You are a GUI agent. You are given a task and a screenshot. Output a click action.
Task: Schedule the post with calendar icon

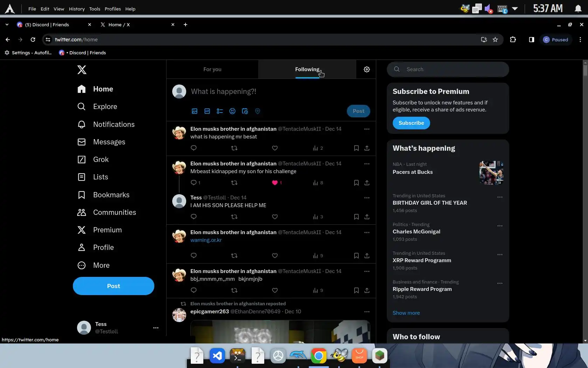245,111
